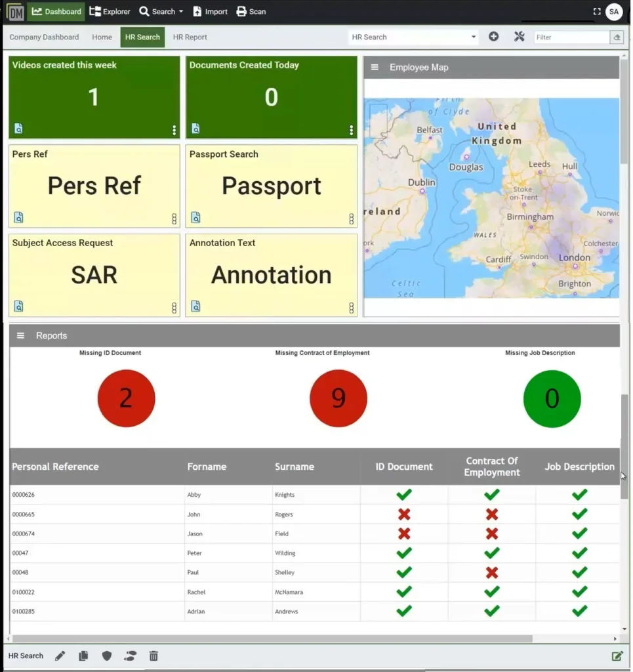The height and width of the screenshot is (672, 633).
Task: Click the shield security icon in bottom bar
Action: pos(107,656)
